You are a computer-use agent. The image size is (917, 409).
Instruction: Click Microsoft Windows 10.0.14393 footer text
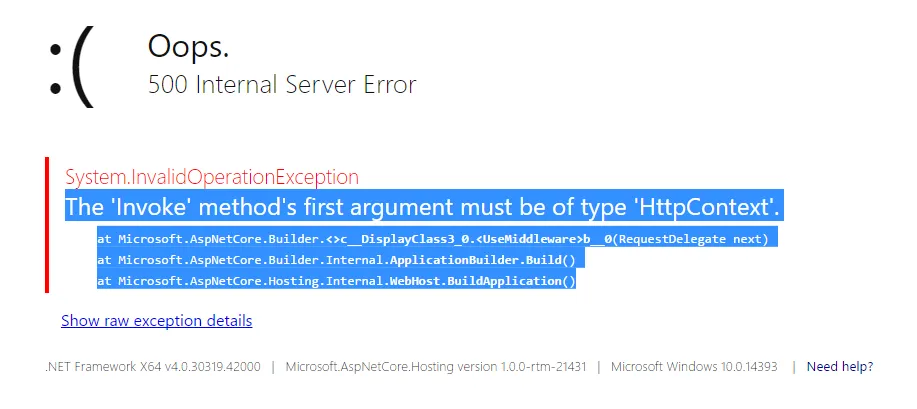[x=694, y=367]
